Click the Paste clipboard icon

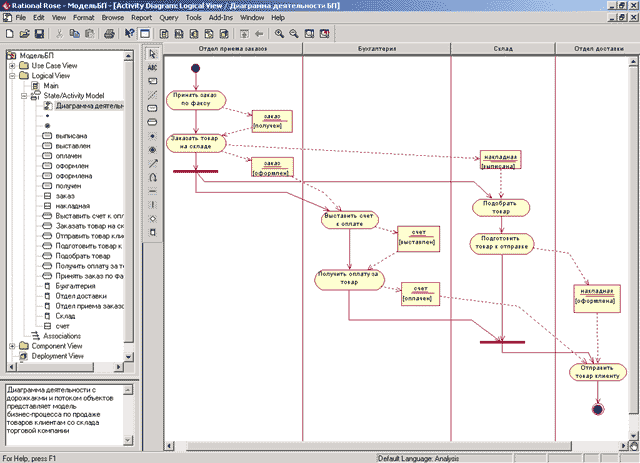pyautogui.click(x=89, y=34)
